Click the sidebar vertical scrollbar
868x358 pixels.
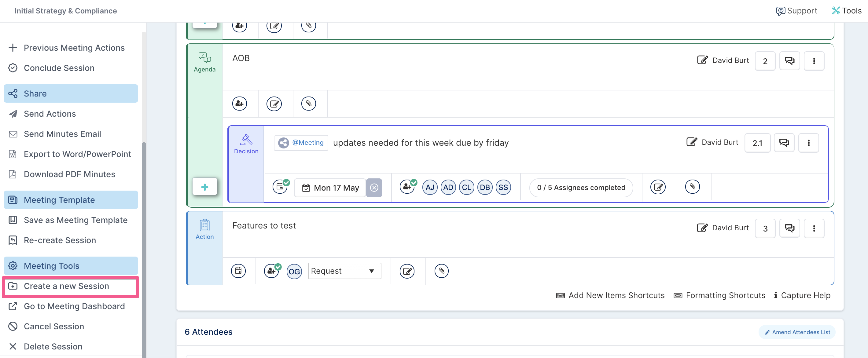click(144, 249)
